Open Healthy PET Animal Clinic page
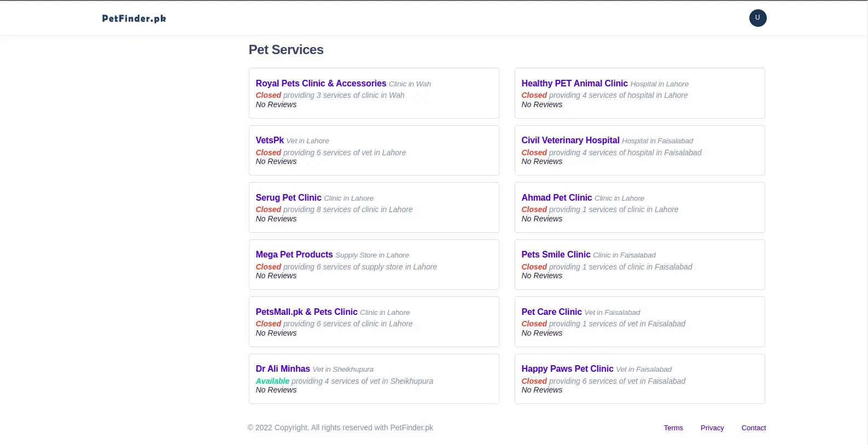Screen dimensions: 868x445 pos(574,84)
